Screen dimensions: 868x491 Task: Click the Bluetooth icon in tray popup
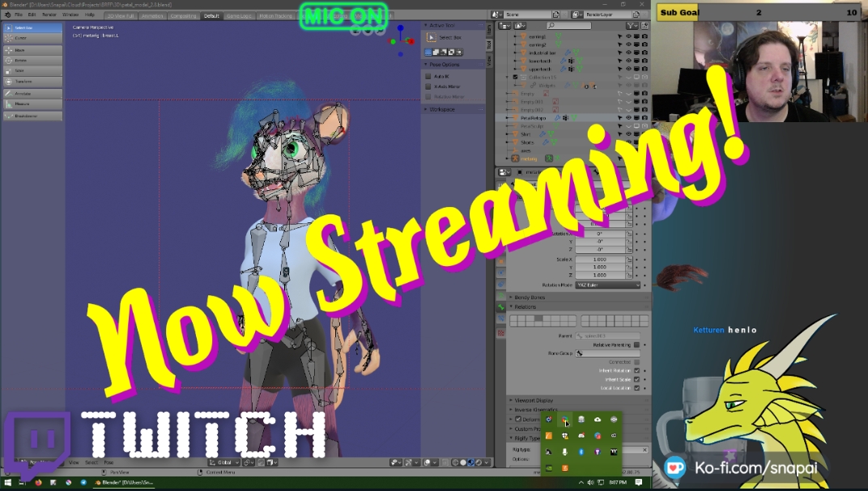coord(581,451)
